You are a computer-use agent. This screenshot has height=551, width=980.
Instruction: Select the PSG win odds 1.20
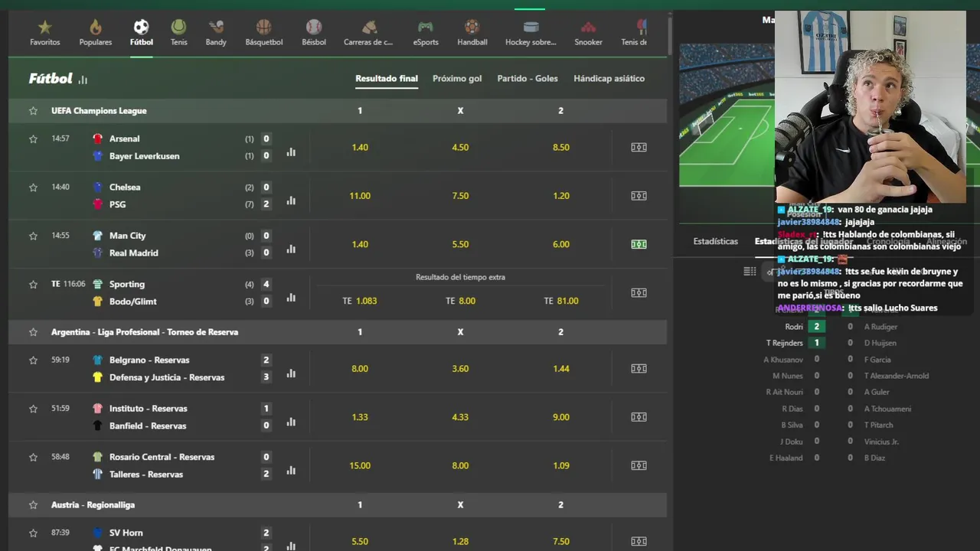pos(560,196)
